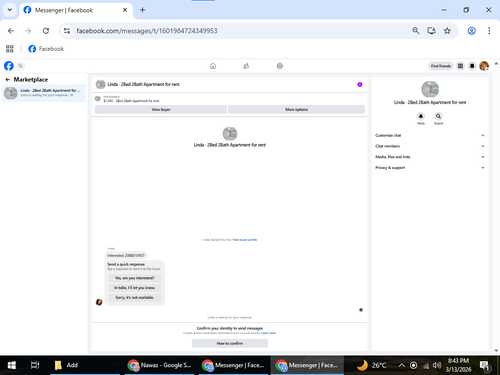
Task: Open bookmarks bar apps grid icon
Action: pos(10,49)
